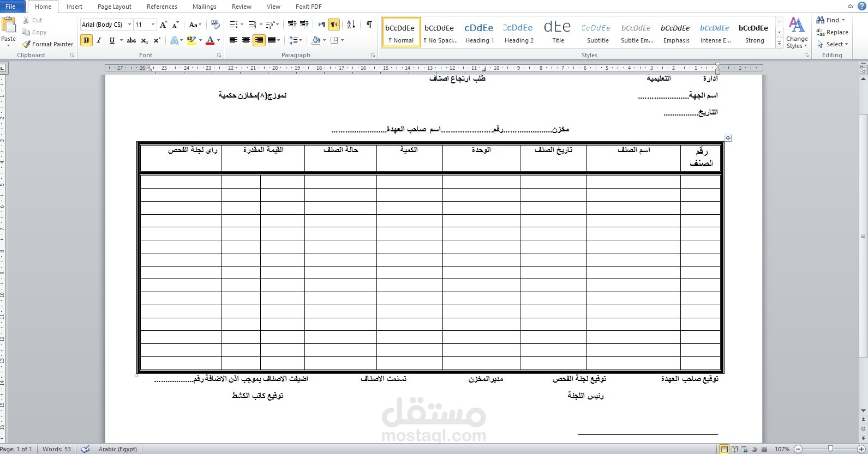Switch to Web Layout view

[x=744, y=449]
